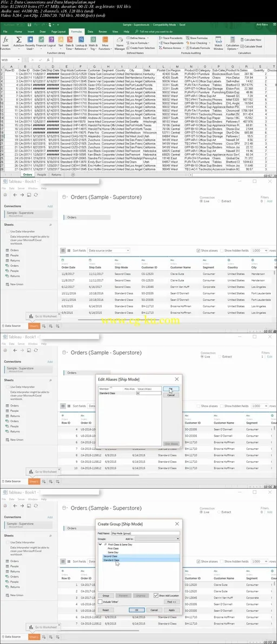Edit SC alias value field in Edit Aliases dialog
The height and width of the screenshot is (644, 277).
(149, 393)
